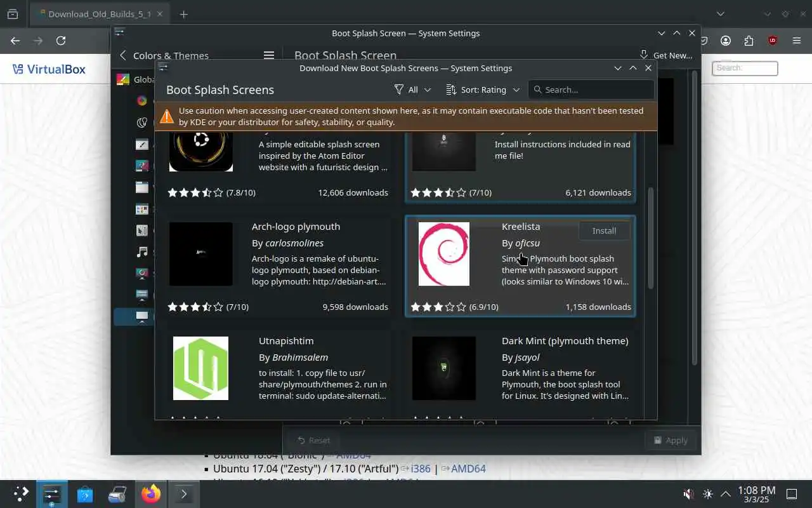
Task: Open author jsayol link
Action: 527,358
